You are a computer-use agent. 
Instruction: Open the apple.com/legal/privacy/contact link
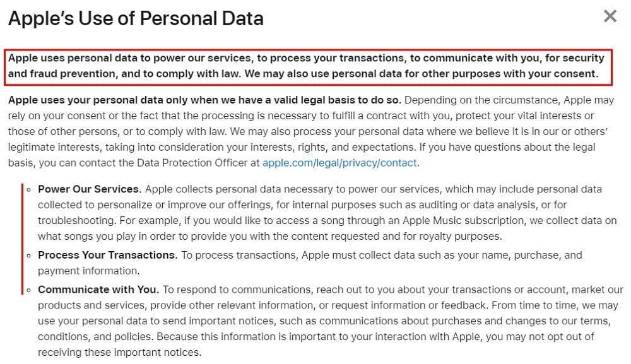coord(339,163)
